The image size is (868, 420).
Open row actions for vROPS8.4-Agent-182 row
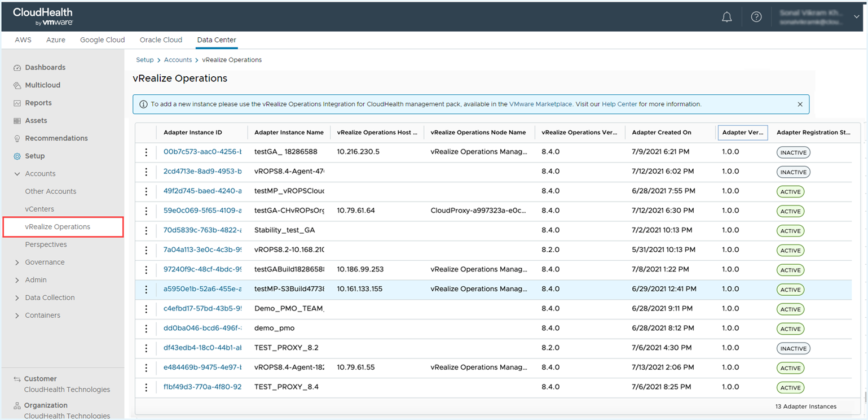[x=146, y=368]
